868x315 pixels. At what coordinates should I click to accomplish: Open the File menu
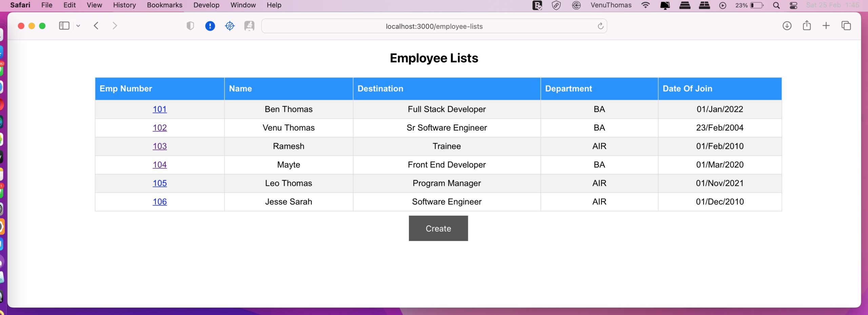click(x=47, y=5)
